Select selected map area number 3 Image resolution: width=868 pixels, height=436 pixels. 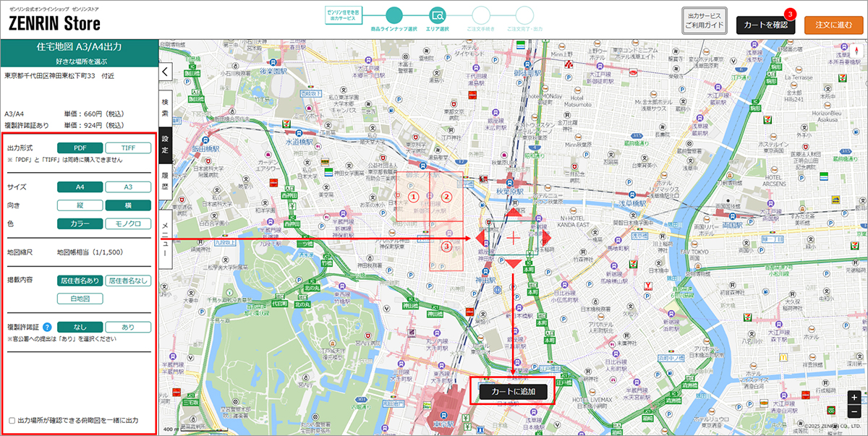(447, 247)
